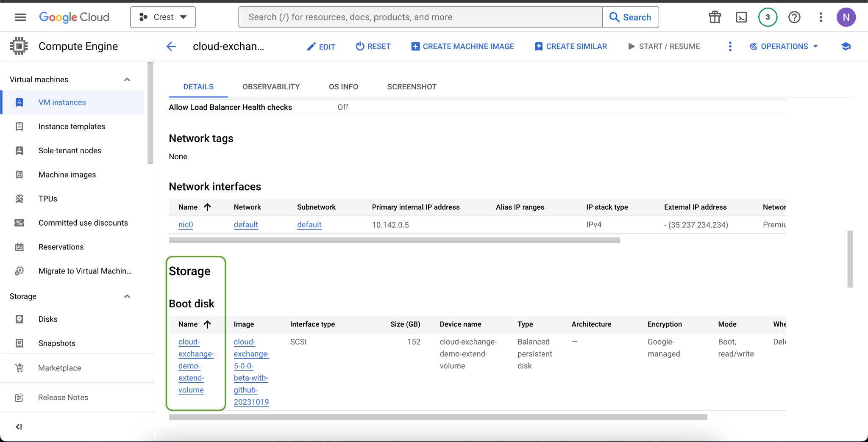
Task: Click the Sole-tenant nodes icon
Action: [19, 151]
